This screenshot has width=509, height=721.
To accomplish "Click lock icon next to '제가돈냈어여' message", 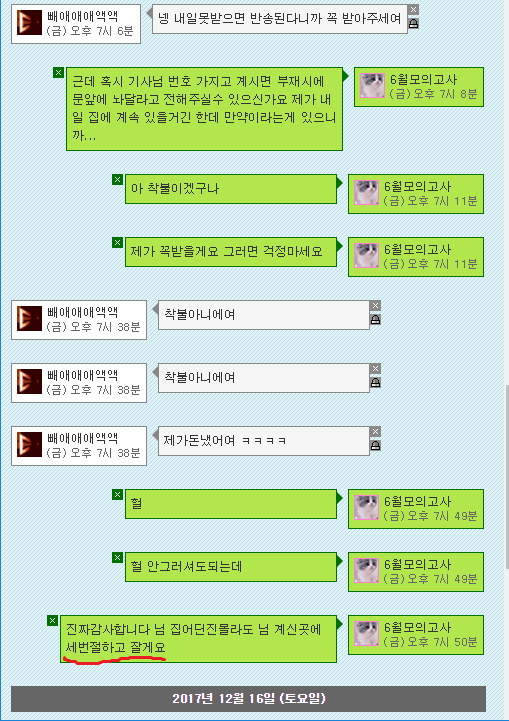I will pyautogui.click(x=375, y=446).
